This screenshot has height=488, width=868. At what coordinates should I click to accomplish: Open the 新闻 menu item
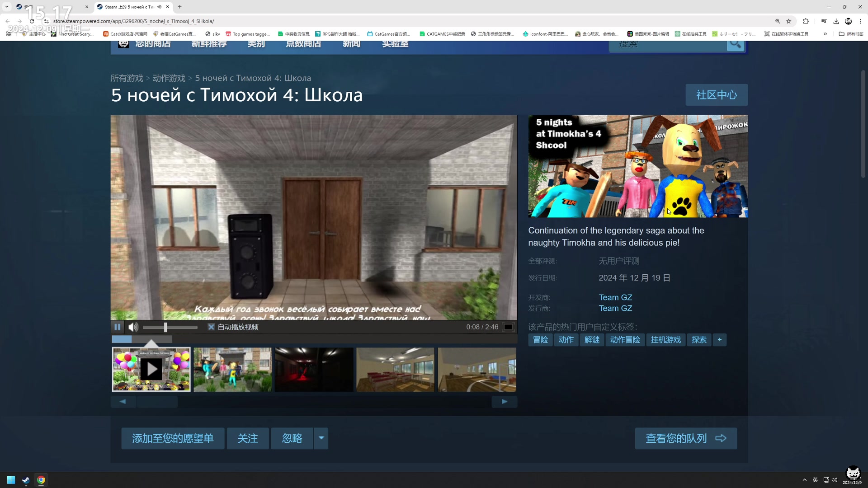[x=351, y=44]
